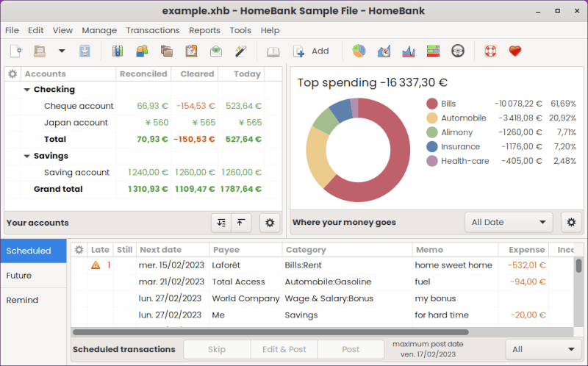Collapse the Checking account group
This screenshot has width=588, height=366.
point(27,90)
